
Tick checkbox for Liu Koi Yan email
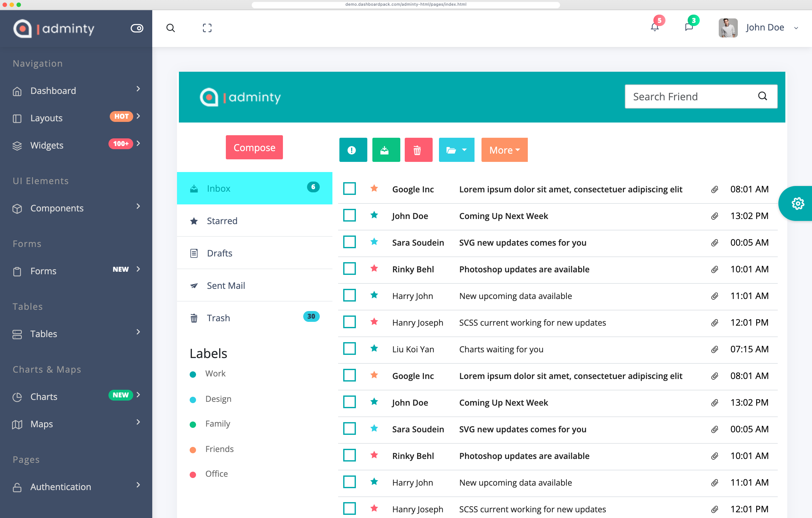349,349
